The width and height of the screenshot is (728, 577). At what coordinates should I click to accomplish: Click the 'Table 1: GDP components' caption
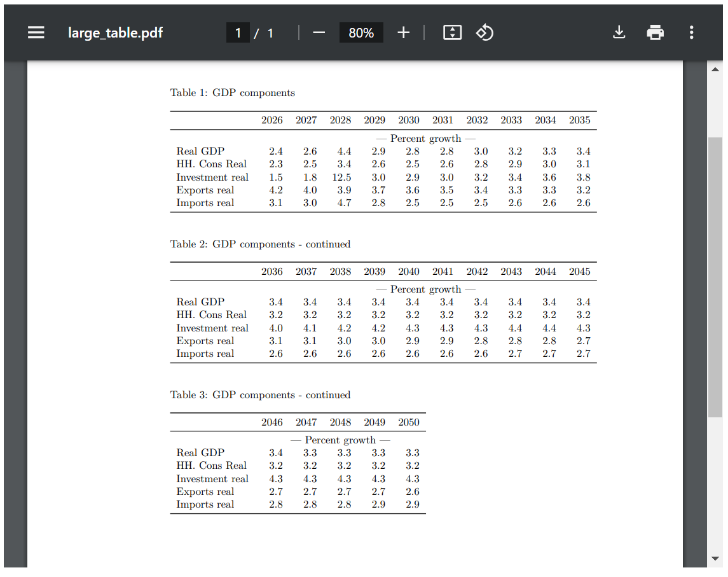coord(232,93)
